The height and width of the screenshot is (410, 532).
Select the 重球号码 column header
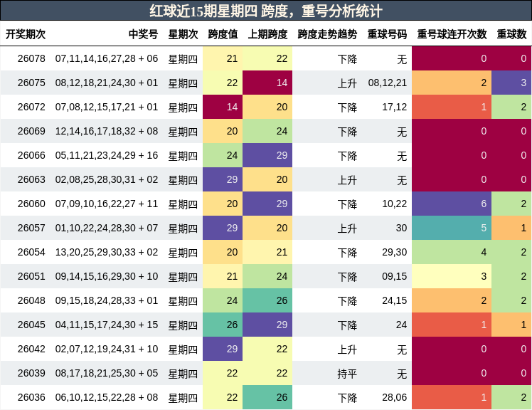click(x=387, y=34)
